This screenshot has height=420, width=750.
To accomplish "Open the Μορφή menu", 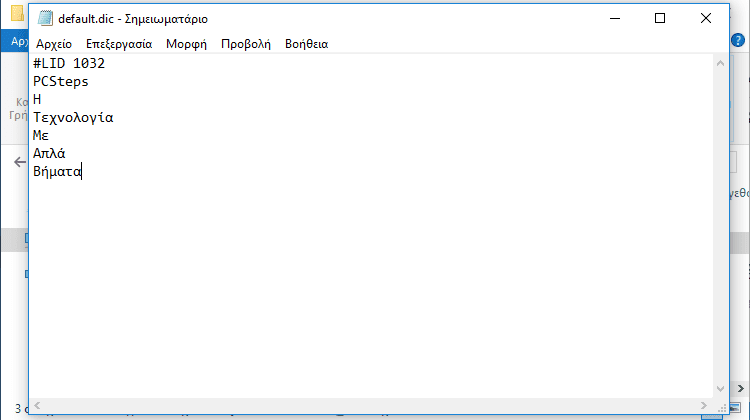I will click(186, 44).
